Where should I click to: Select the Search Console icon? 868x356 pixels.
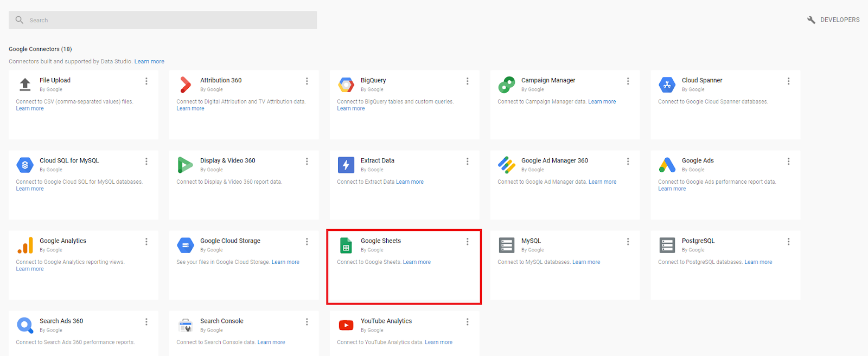[186, 325]
